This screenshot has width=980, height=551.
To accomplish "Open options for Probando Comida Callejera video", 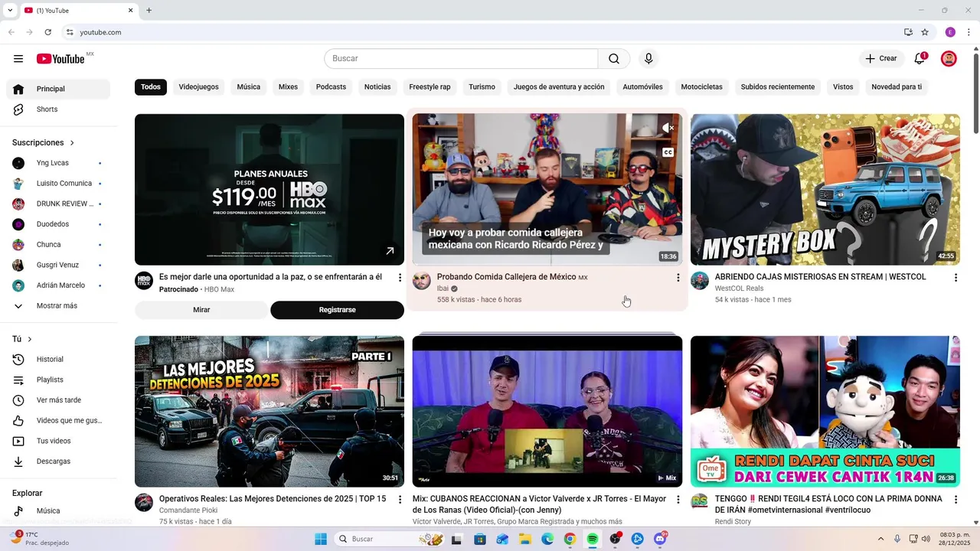I will click(x=678, y=278).
